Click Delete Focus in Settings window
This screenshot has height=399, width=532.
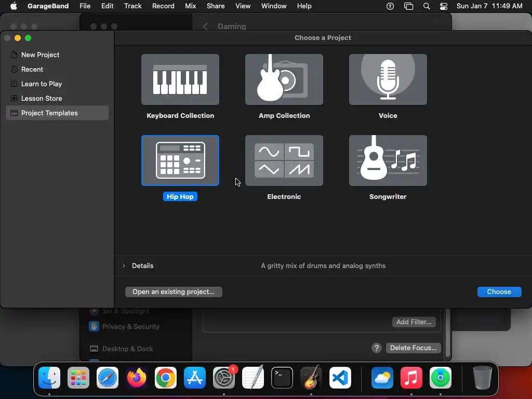tap(413, 348)
